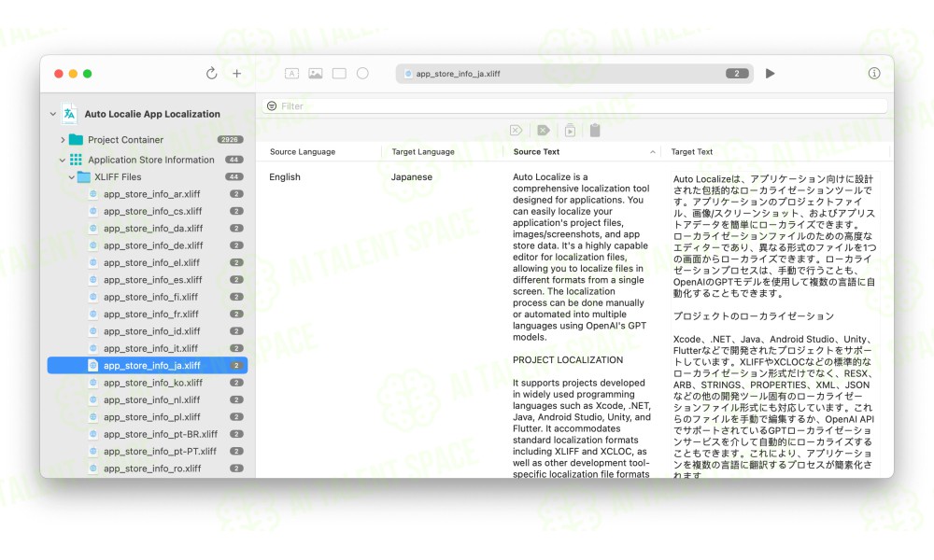Collapse the Application Store Information group
Screen dimensions: 934x560
62,161
